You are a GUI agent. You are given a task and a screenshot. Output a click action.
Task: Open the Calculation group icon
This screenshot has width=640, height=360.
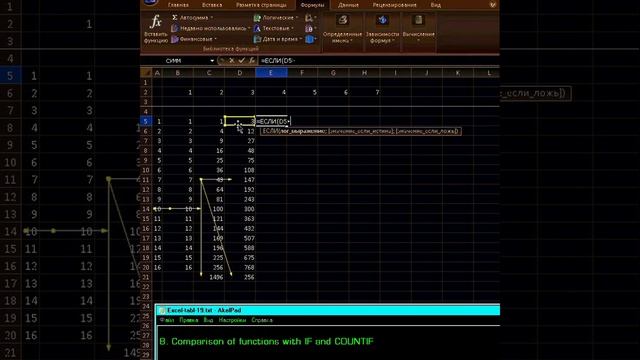coord(418,20)
